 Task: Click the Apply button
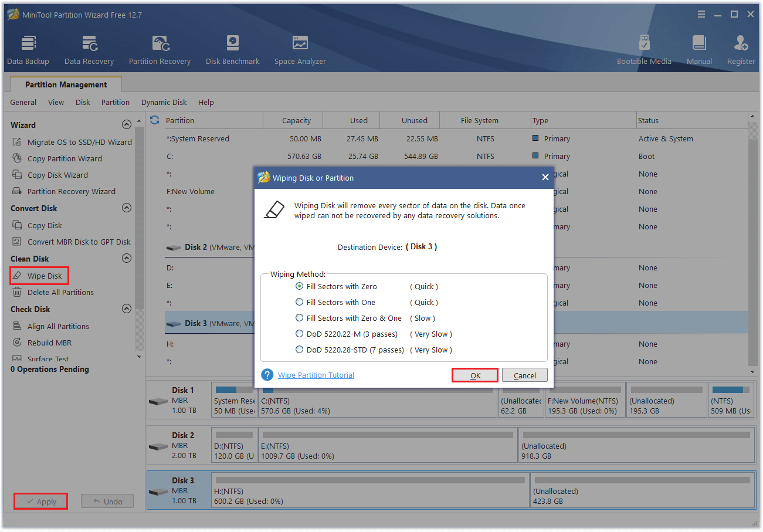tap(41, 501)
